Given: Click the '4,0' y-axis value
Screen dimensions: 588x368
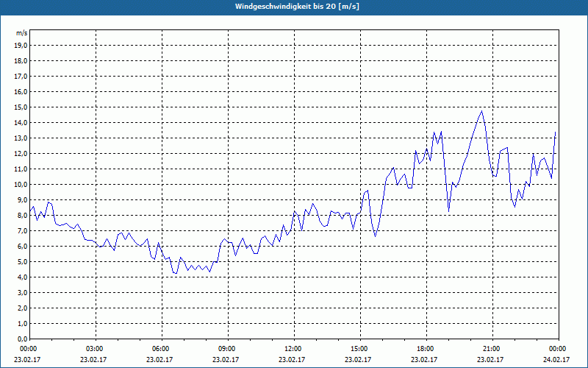Looking at the screenshot, I should pyautogui.click(x=23, y=277).
